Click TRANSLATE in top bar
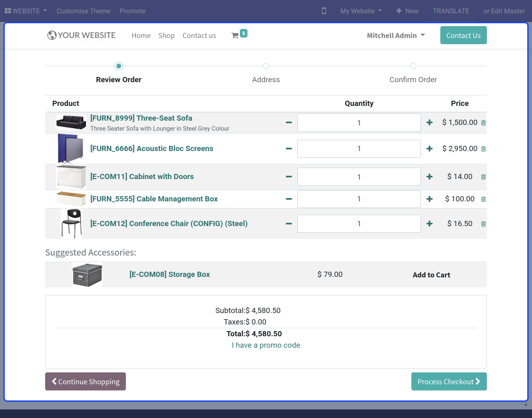Image resolution: width=532 pixels, height=418 pixels. coord(451,11)
